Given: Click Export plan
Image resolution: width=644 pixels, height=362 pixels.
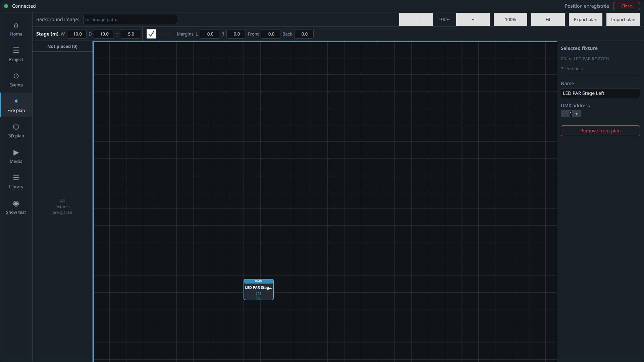Looking at the screenshot, I should pos(586,19).
